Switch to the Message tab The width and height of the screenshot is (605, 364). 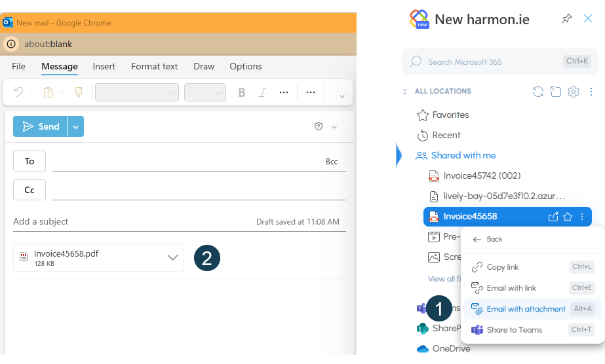[x=60, y=66]
